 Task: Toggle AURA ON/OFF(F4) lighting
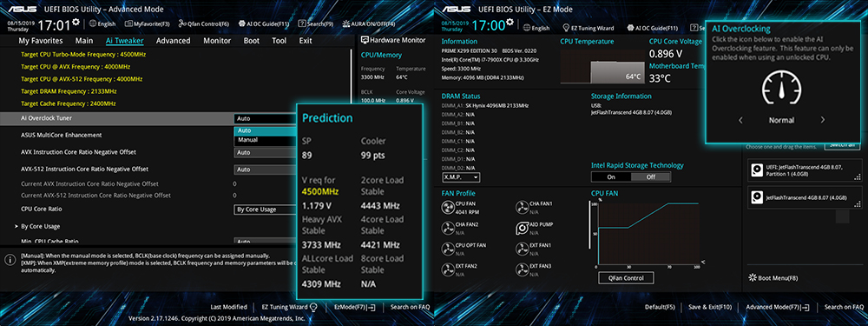[369, 23]
